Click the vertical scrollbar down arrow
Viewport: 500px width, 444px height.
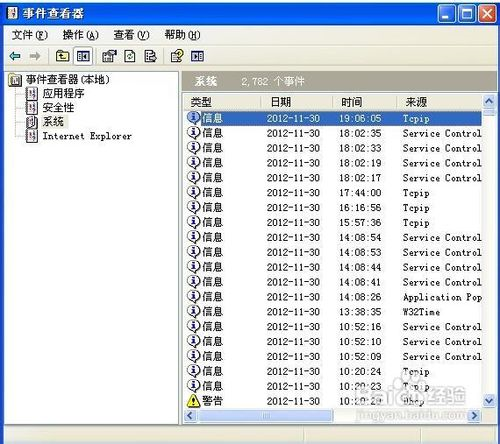pos(489,400)
